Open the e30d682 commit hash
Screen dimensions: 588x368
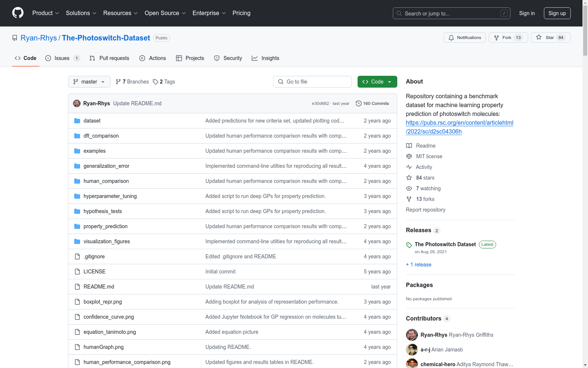point(320,103)
